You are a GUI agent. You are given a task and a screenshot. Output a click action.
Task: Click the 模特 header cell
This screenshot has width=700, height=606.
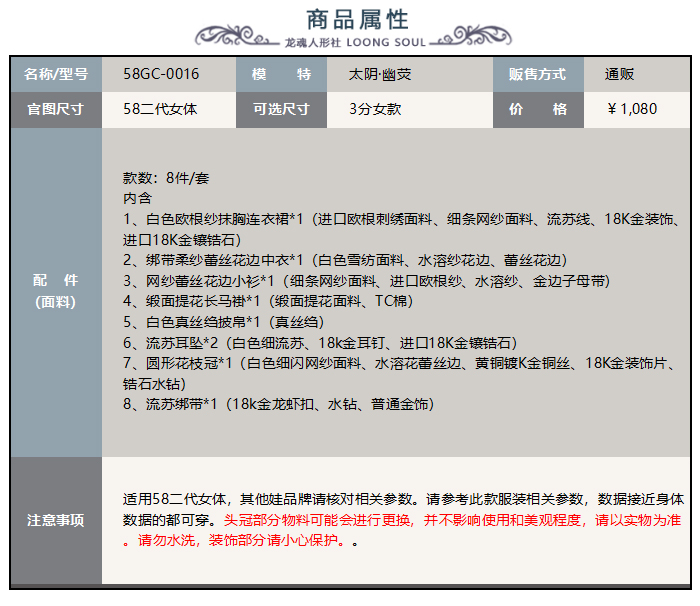click(x=281, y=74)
